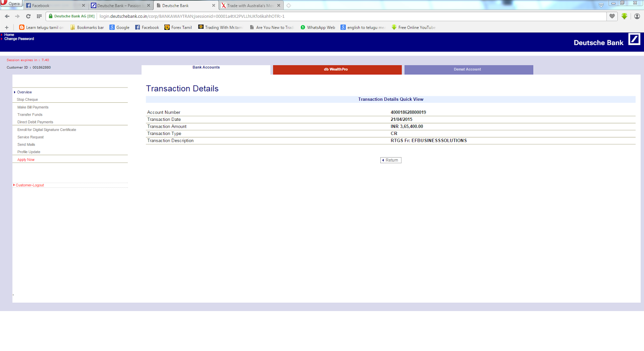Open the Opera menu button
This screenshot has height=351, width=644.
point(11,3)
